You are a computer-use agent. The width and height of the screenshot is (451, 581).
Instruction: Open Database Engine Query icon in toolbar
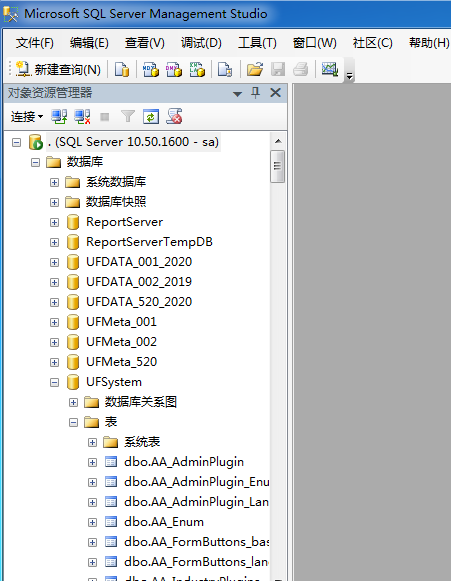point(122,69)
